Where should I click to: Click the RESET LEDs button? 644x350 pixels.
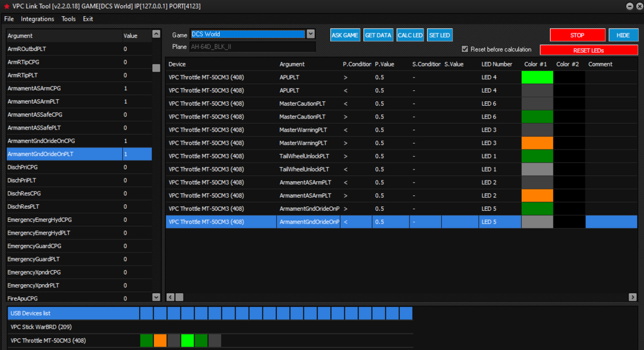point(589,50)
